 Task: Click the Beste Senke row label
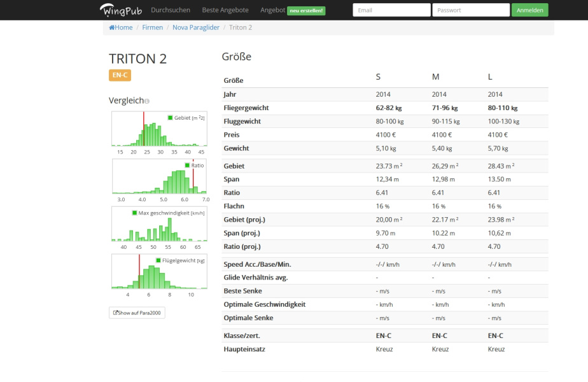[x=242, y=291]
